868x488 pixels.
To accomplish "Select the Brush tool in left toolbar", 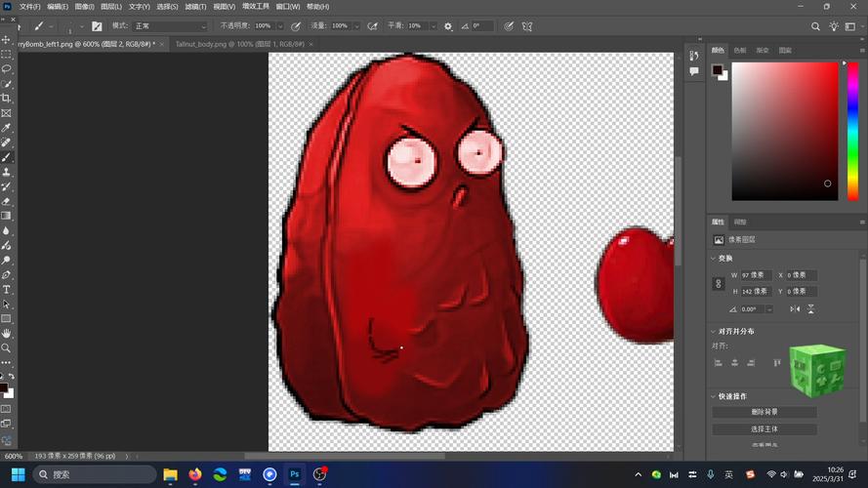I will coord(6,157).
